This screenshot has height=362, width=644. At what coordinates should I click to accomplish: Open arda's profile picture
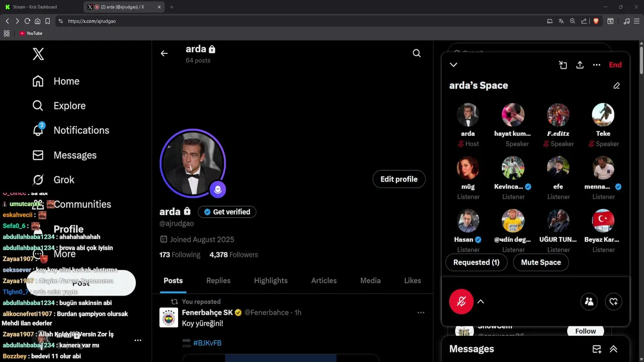point(193,163)
